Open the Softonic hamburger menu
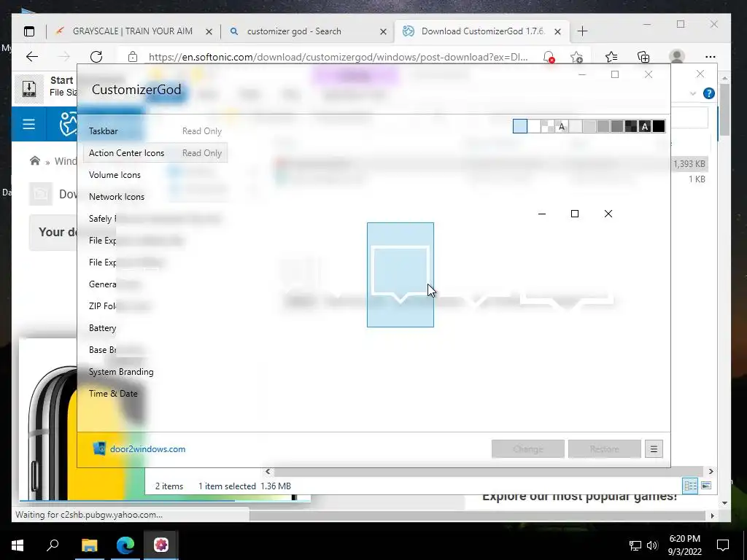 pyautogui.click(x=28, y=124)
